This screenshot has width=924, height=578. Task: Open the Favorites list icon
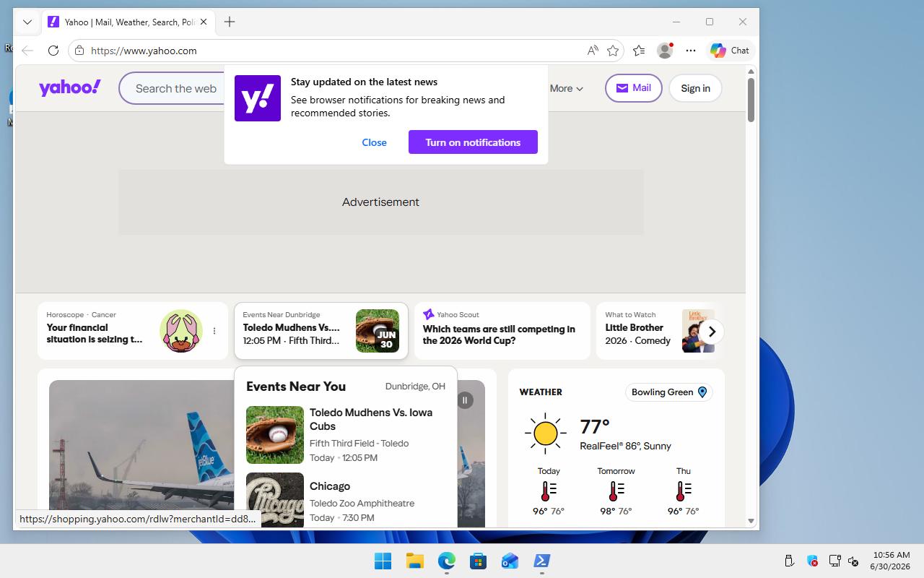point(639,51)
